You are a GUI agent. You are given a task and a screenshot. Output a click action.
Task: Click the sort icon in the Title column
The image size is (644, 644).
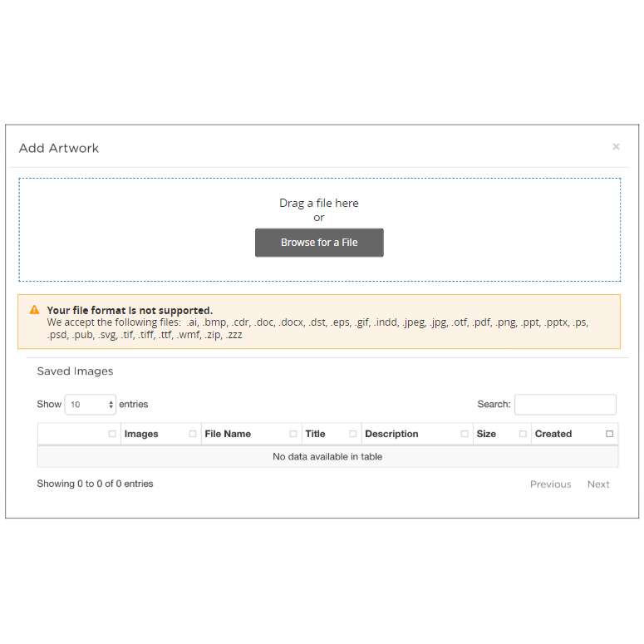353,434
